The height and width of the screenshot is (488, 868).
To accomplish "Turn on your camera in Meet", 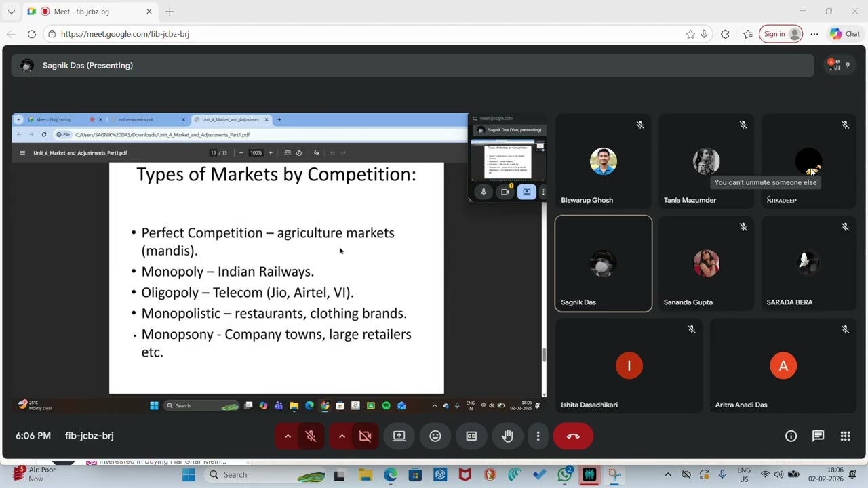I will (365, 436).
